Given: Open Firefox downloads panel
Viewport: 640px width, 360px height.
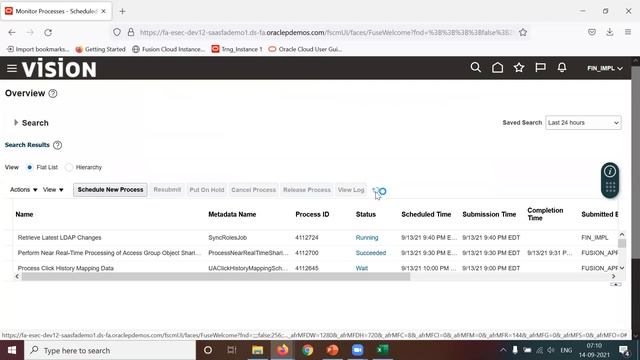Looking at the screenshot, I should pyautogui.click(x=610, y=32).
